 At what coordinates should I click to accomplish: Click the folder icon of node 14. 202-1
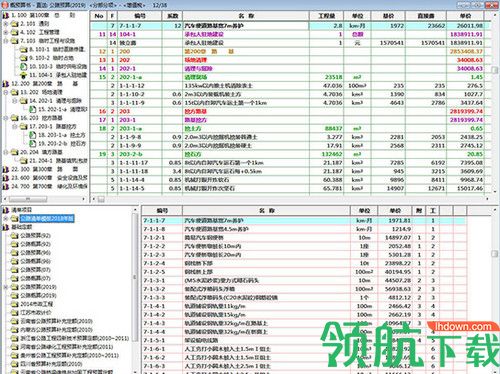point(23,101)
